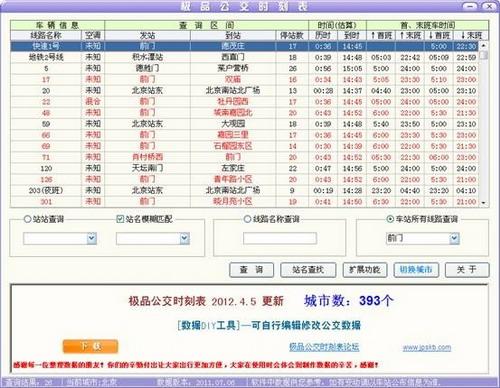This screenshot has width=500, height=388.
Task: Click the 到站 column header
Action: 233,35
